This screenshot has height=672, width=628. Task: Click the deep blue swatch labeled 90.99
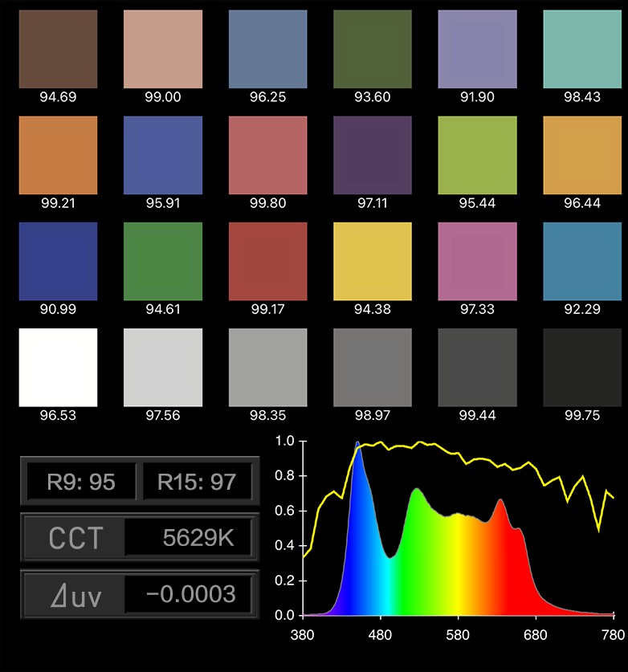[58, 262]
